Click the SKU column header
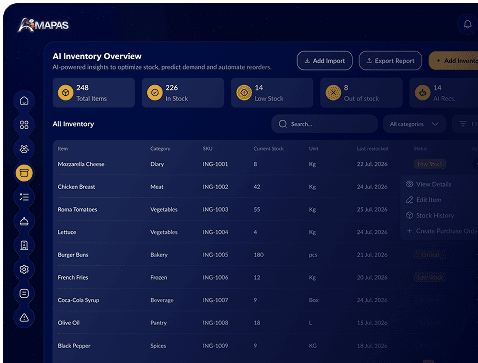478x363 pixels. pyautogui.click(x=207, y=149)
